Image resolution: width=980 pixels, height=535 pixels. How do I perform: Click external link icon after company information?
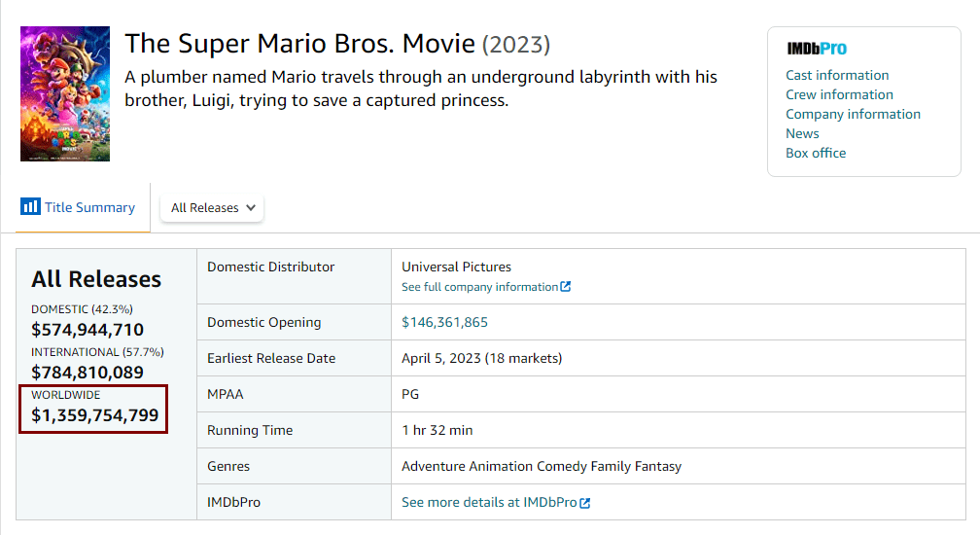coord(566,287)
